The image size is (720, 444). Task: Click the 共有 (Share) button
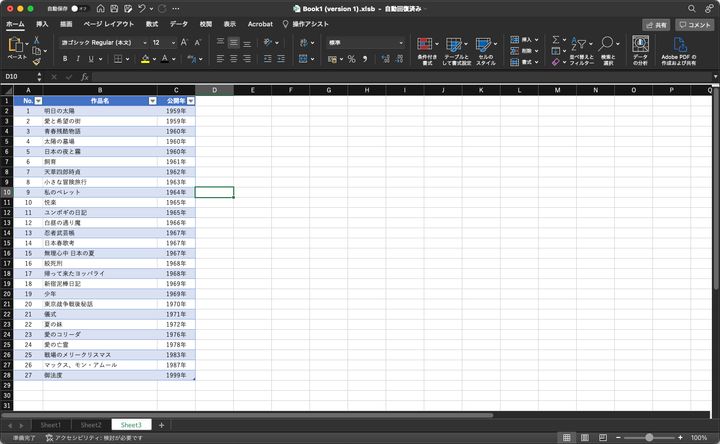coord(656,24)
